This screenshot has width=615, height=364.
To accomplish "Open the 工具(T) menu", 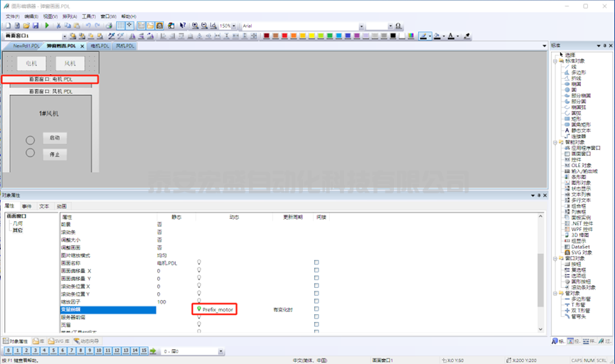I will [89, 16].
